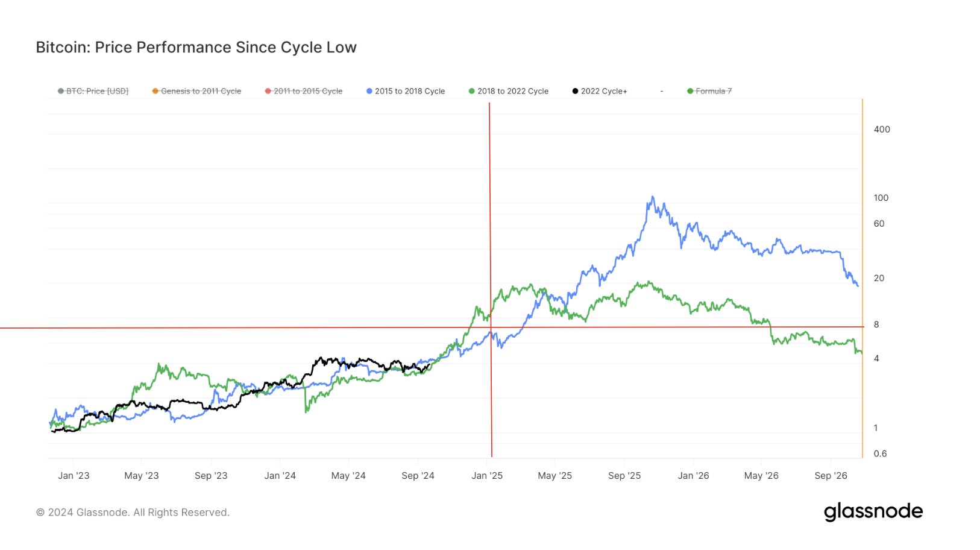Image resolution: width=980 pixels, height=550 pixels.
Task: Click the orange vertical line at right edge
Action: point(862,277)
